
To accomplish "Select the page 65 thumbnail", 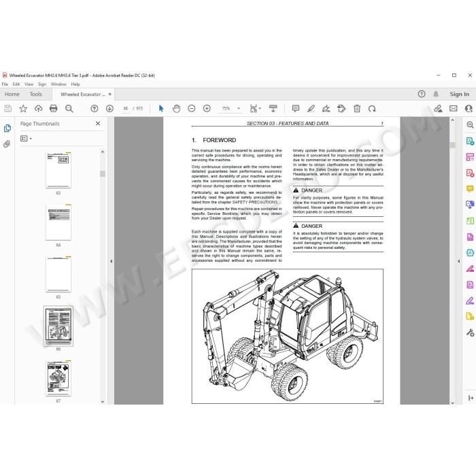I will 58,274.
